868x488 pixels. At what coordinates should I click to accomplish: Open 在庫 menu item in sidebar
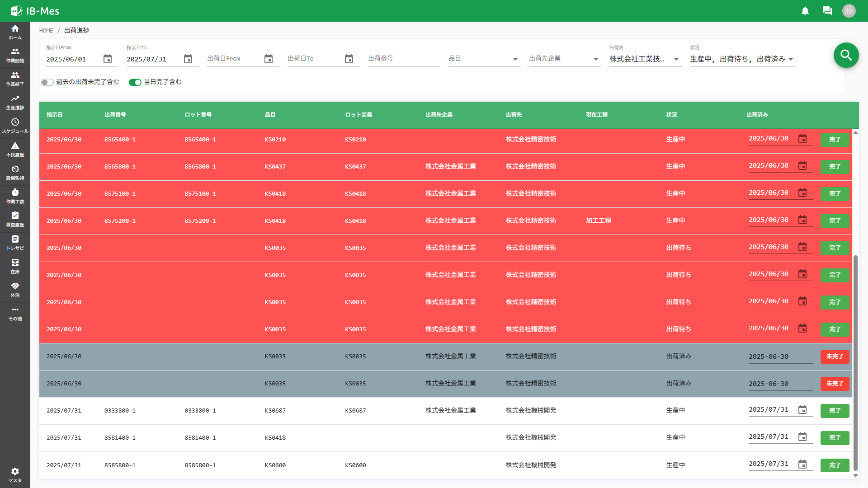(15, 266)
